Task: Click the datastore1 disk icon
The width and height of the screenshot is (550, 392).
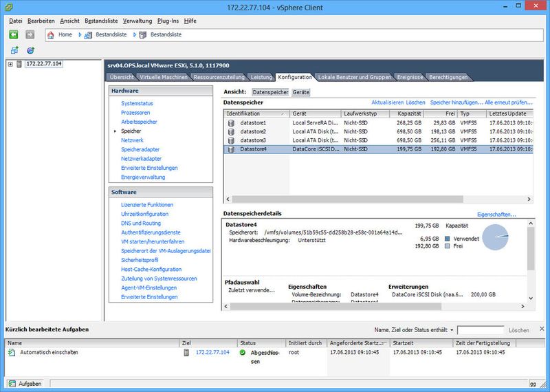Action: [231, 123]
